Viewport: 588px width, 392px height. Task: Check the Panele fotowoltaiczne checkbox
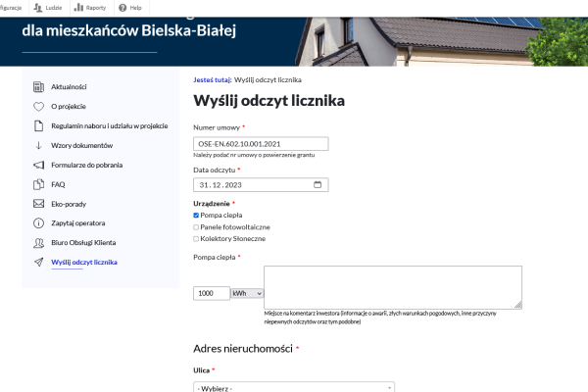(x=197, y=226)
